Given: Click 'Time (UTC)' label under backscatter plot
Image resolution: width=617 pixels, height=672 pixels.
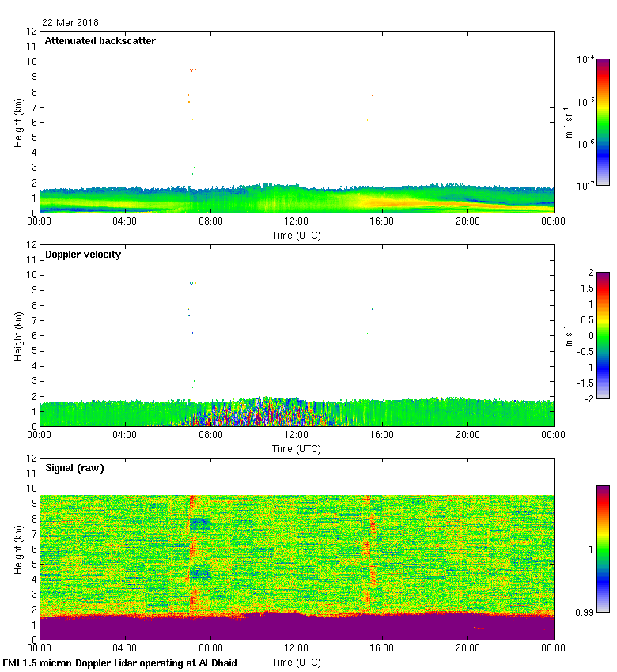Looking at the screenshot, I should point(297,235).
